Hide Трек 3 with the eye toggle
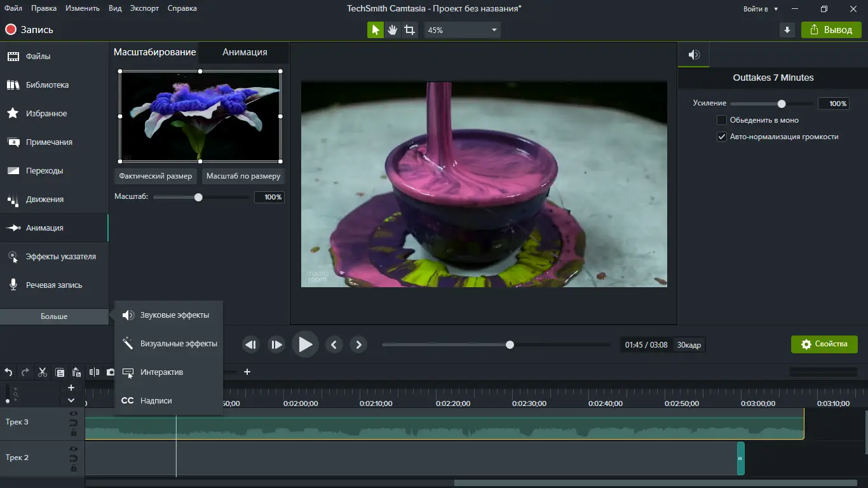This screenshot has height=488, width=868. pyautogui.click(x=73, y=413)
